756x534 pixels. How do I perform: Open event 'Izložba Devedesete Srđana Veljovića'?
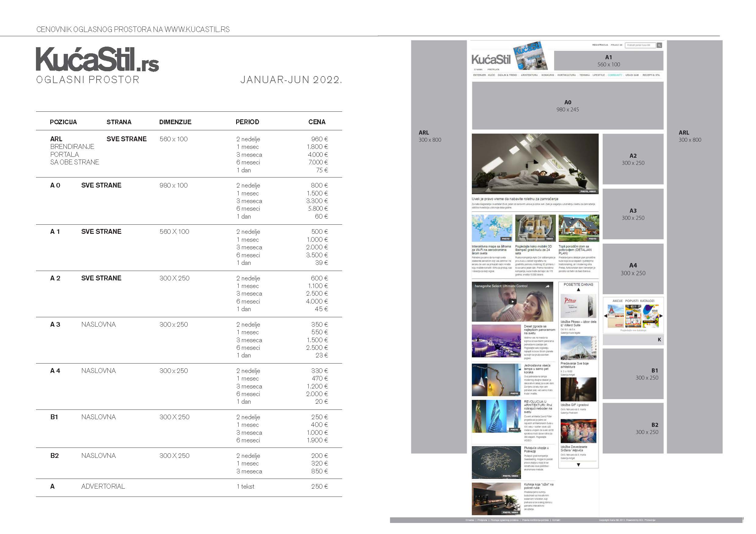tap(574, 448)
